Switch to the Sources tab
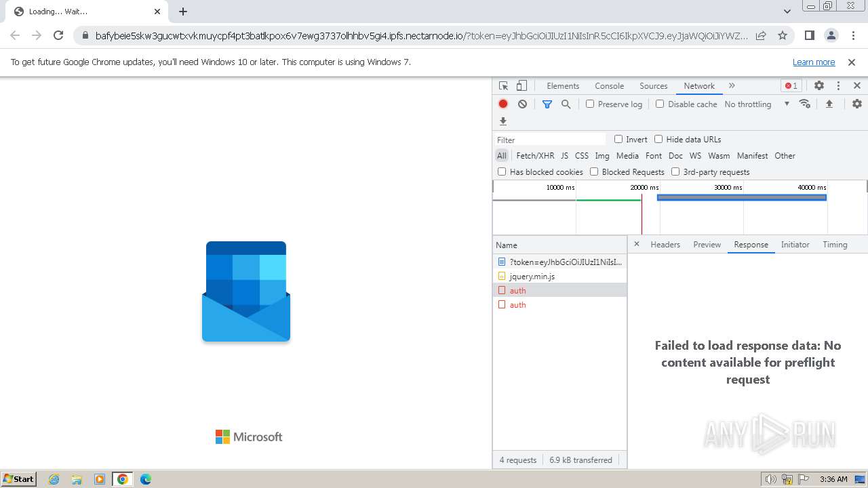The width and height of the screenshot is (868, 488). click(654, 86)
